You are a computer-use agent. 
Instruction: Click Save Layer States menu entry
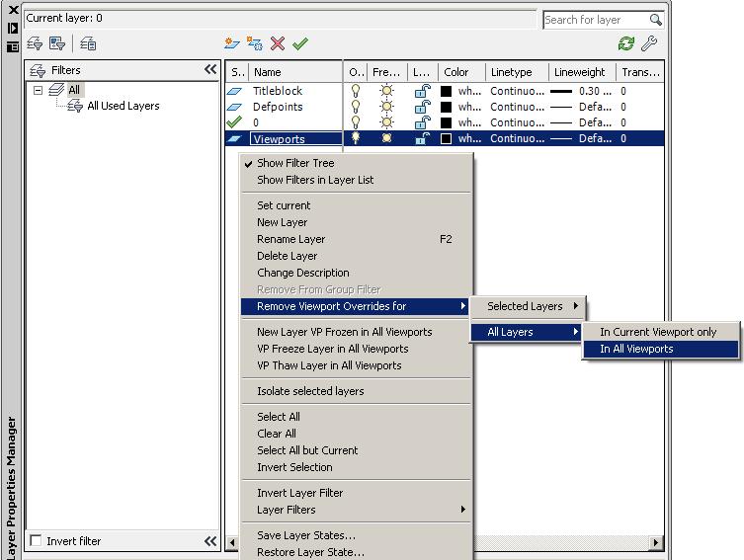tap(356, 535)
